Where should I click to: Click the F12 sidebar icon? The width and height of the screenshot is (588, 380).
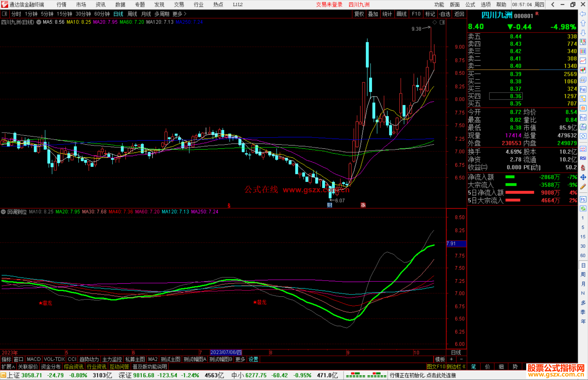point(583,118)
